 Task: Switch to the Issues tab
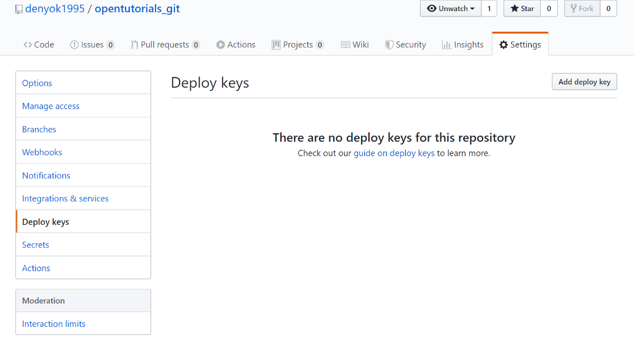(92, 45)
